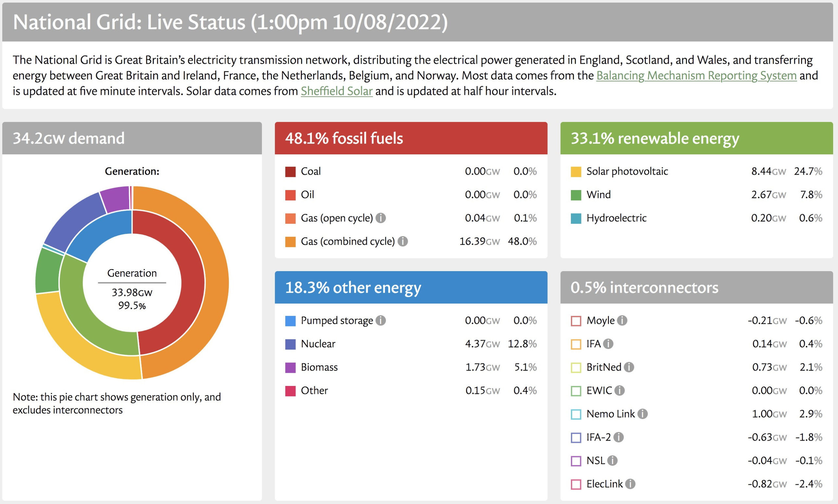Click info icon beside Gas (combined cycle)
The width and height of the screenshot is (838, 504).
pos(403,241)
